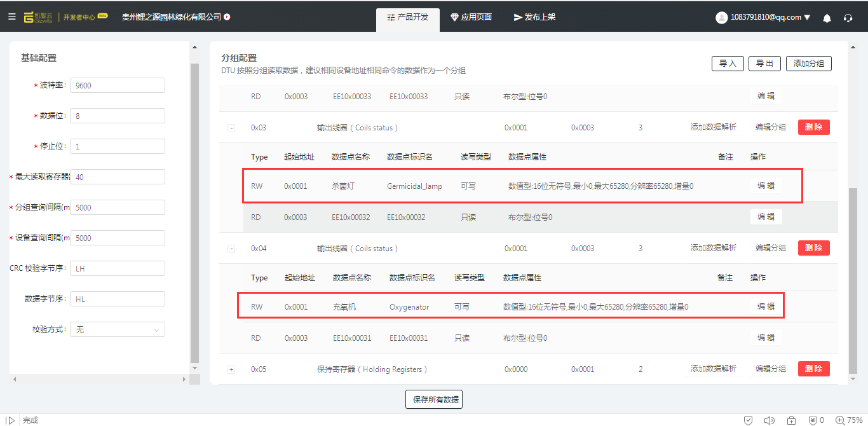Edit the EE10x00033 row
Image resolution: width=868 pixels, height=426 pixels.
[x=766, y=97]
